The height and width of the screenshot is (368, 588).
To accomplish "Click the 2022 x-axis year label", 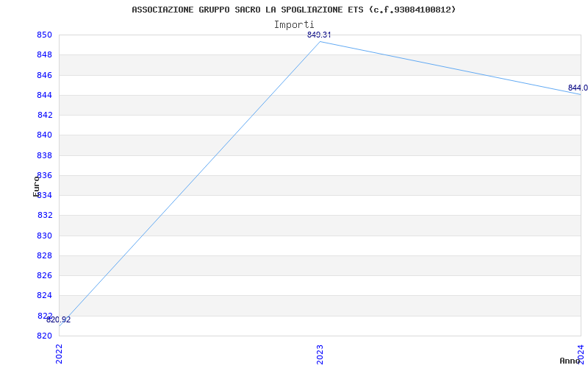I will (59, 353).
